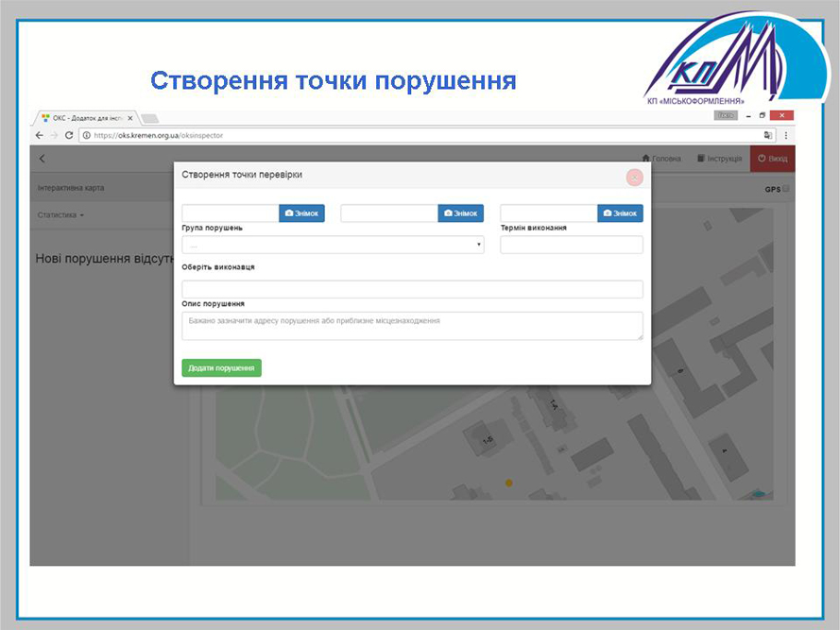Click the translate icon in address bar
This screenshot has width=840, height=630.
coord(771,135)
